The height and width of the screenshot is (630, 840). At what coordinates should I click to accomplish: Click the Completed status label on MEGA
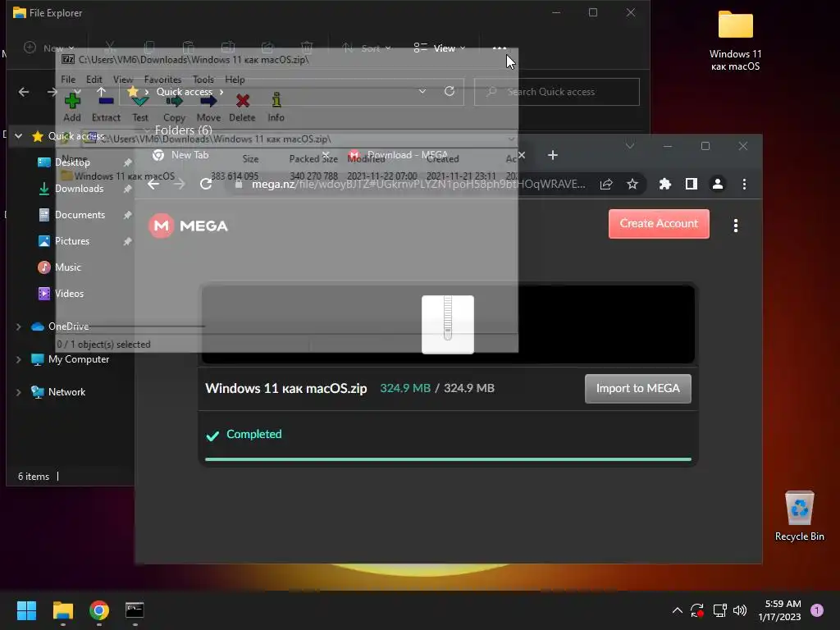coord(254,434)
